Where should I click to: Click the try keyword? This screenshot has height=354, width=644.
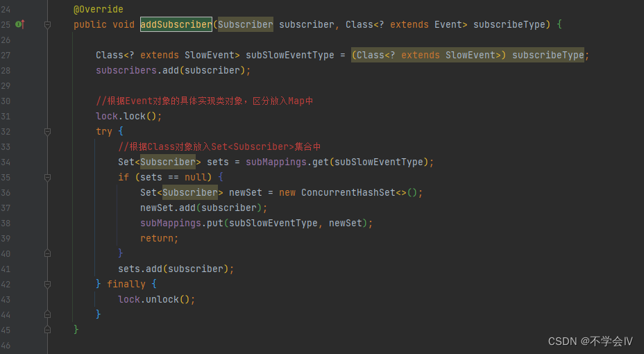(104, 131)
